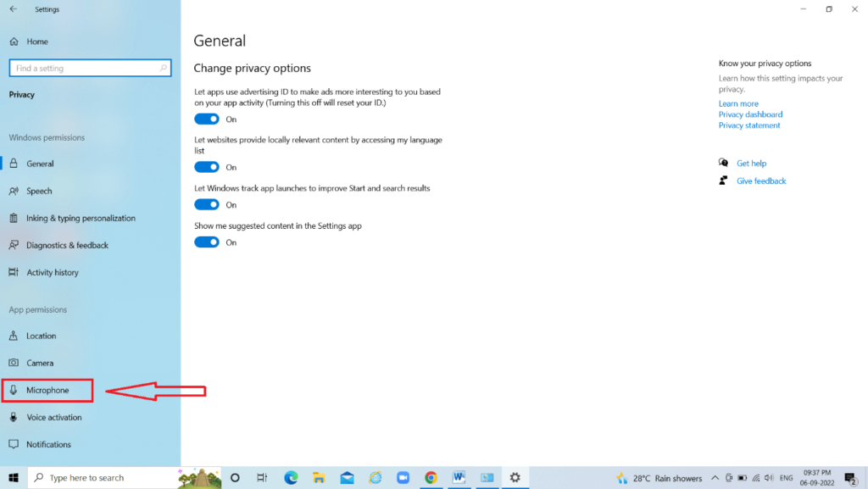Show hidden system tray icons

(x=715, y=478)
